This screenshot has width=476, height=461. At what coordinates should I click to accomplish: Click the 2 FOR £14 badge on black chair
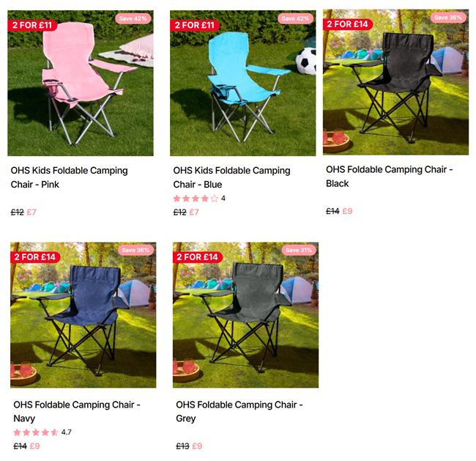[x=348, y=24]
